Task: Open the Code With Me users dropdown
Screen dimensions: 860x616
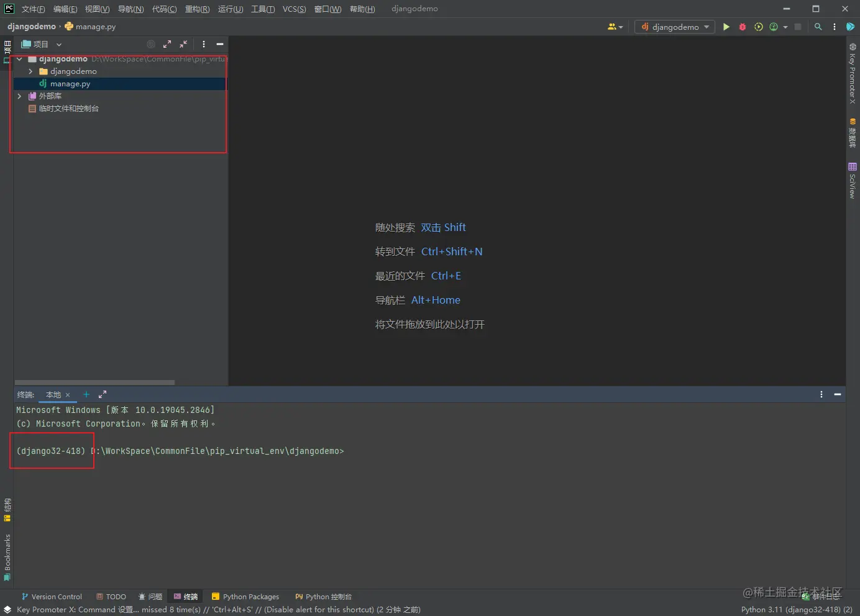Action: click(615, 27)
